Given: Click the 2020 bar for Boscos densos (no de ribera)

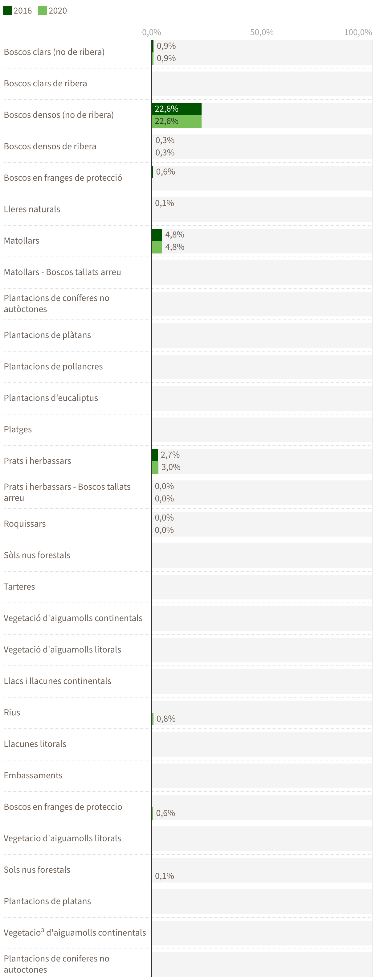Looking at the screenshot, I should (x=176, y=121).
